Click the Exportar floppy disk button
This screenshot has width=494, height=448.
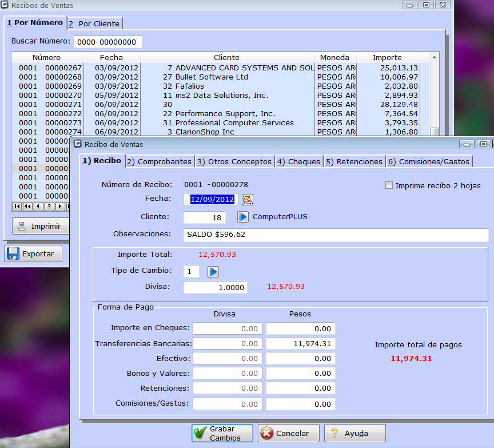(33, 253)
